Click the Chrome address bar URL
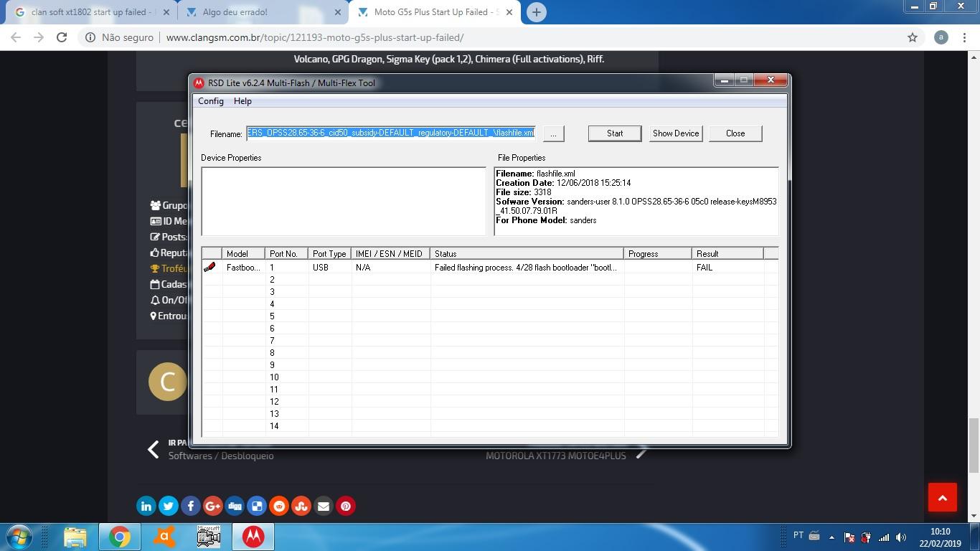The height and width of the screenshot is (551, 980). coord(315,37)
